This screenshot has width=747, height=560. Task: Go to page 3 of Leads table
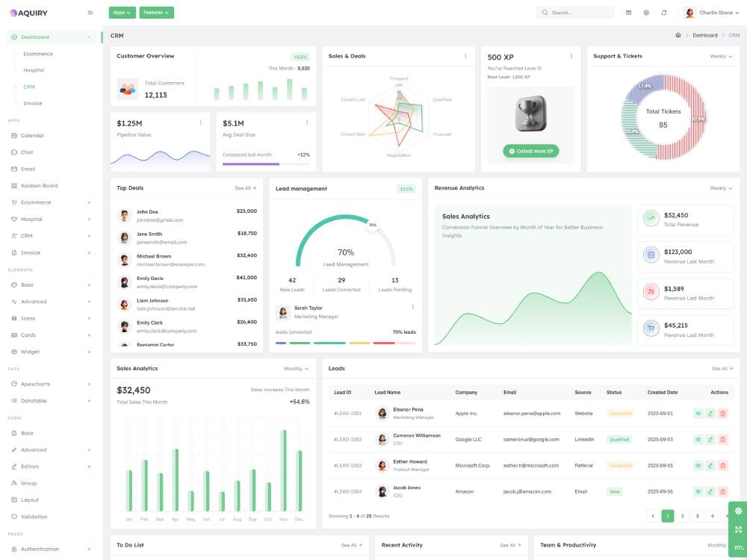tap(697, 515)
